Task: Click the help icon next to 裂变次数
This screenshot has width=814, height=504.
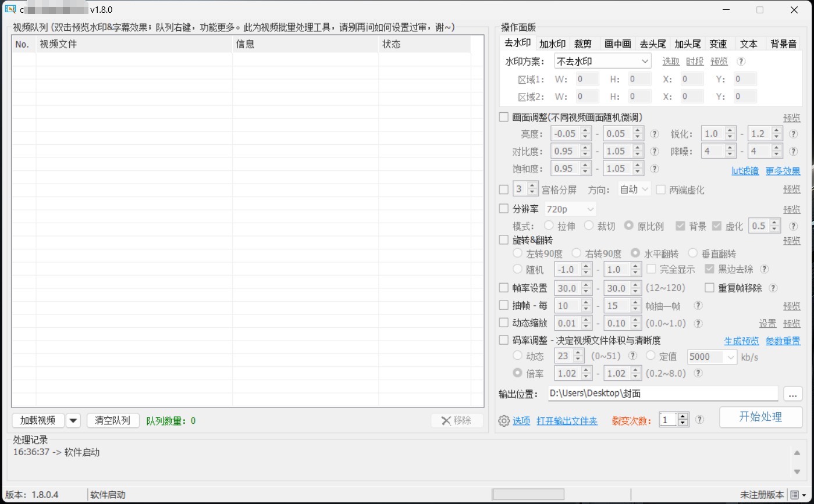Action: click(699, 419)
